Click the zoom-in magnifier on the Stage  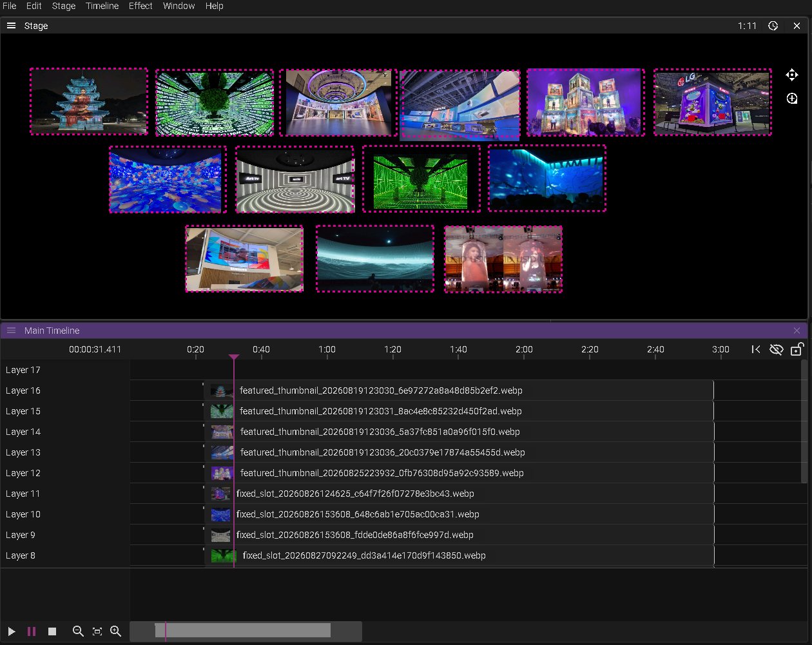coord(792,99)
